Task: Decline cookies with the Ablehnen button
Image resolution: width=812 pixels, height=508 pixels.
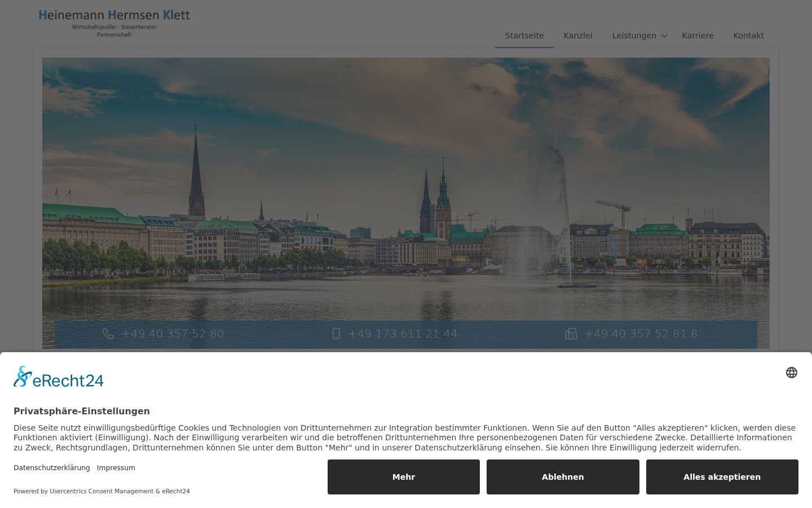Action: coord(563,477)
